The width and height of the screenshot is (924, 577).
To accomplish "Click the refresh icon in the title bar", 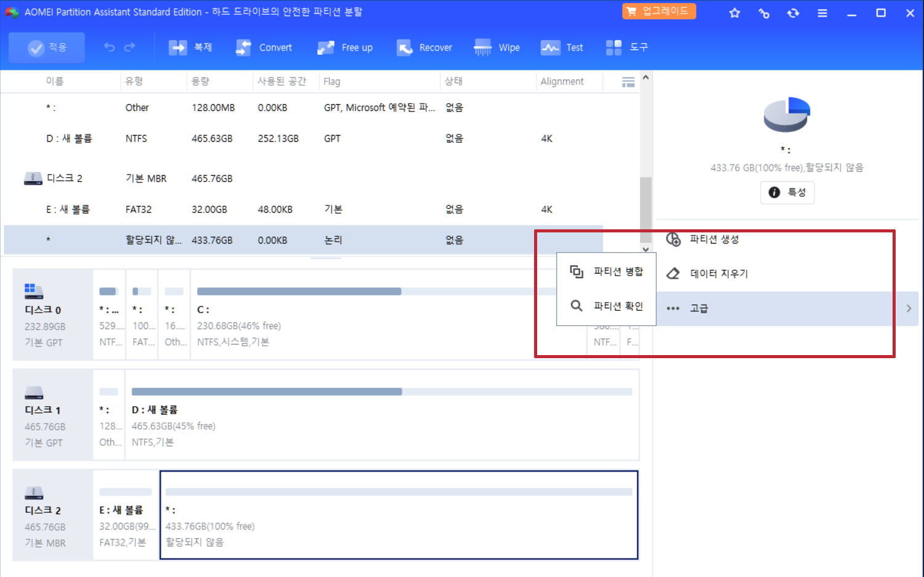I will [793, 12].
